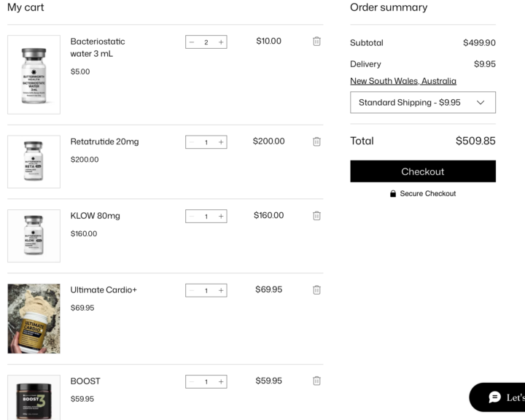This screenshot has height=420, width=525.
Task: Delete Bacteriostatic water from cart
Action: pos(316,42)
